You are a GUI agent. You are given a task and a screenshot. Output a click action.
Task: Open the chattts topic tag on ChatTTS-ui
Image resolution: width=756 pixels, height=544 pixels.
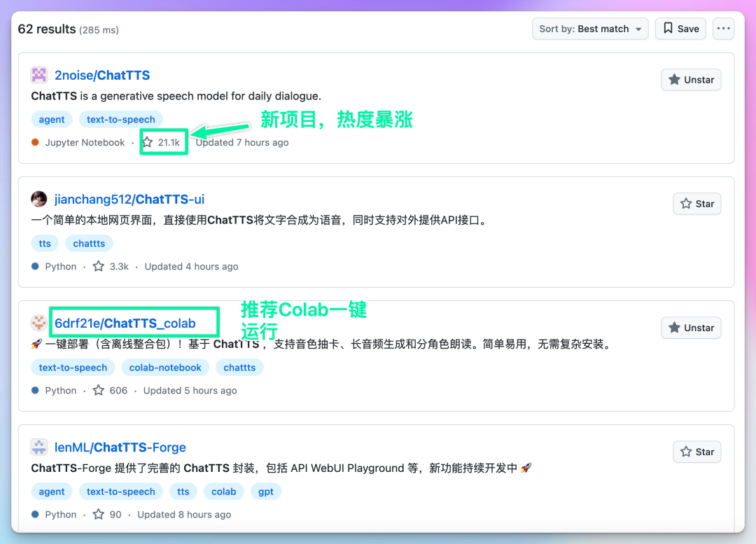(89, 243)
